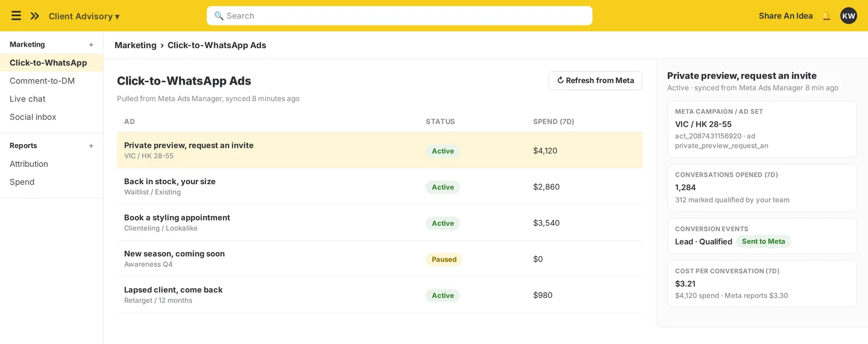Click the detail panel title 'Private preview, request an invite'
This screenshot has height=344, width=868.
(742, 76)
